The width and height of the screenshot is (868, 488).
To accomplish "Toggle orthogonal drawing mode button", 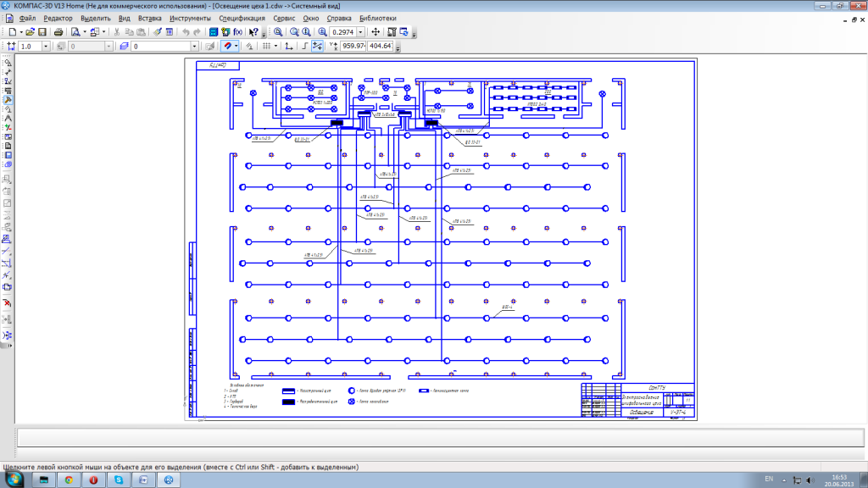I will click(303, 46).
